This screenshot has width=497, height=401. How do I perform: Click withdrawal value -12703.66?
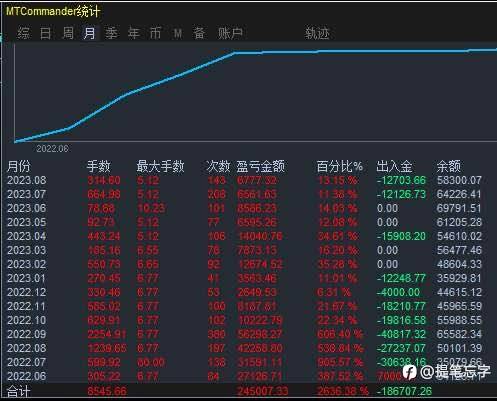pos(401,180)
